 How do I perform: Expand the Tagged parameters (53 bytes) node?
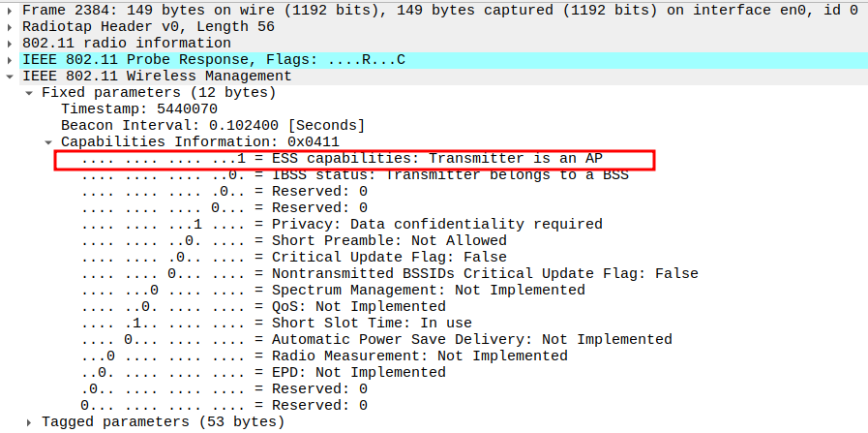[x=30, y=422]
